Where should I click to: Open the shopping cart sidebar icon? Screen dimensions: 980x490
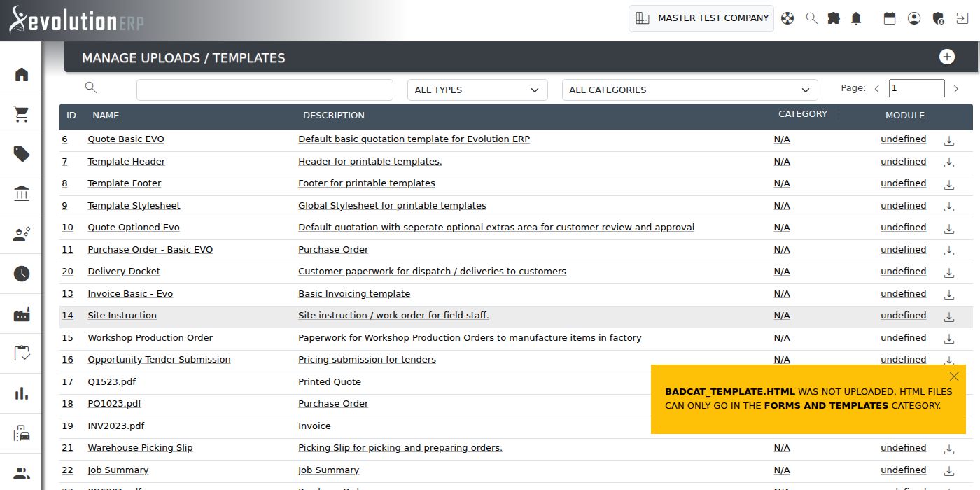click(22, 114)
